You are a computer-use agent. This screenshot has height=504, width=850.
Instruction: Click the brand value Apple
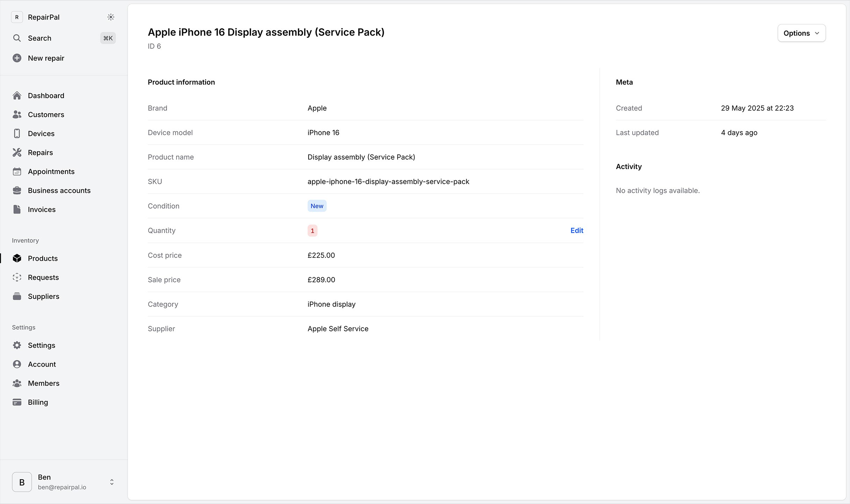tap(317, 108)
